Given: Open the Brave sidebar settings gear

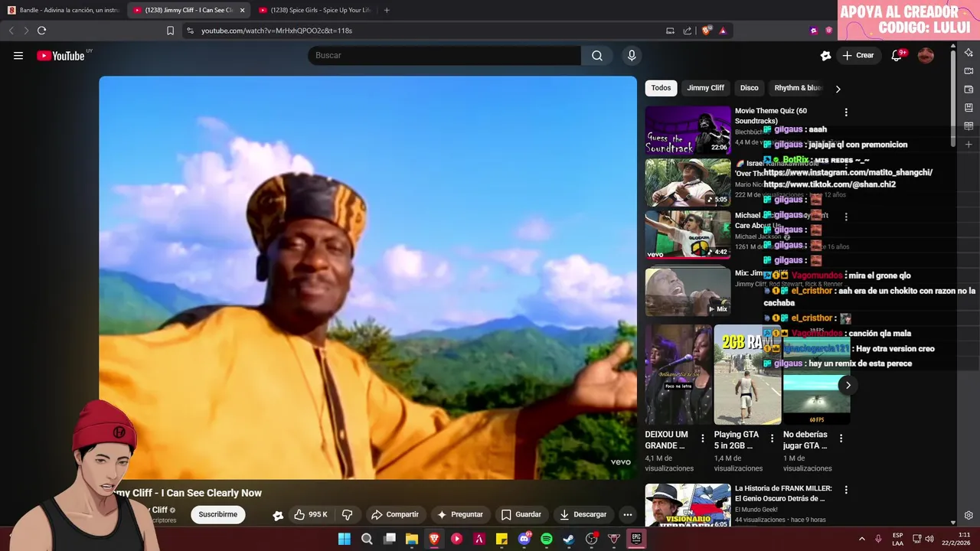Looking at the screenshot, I should pyautogui.click(x=969, y=515).
